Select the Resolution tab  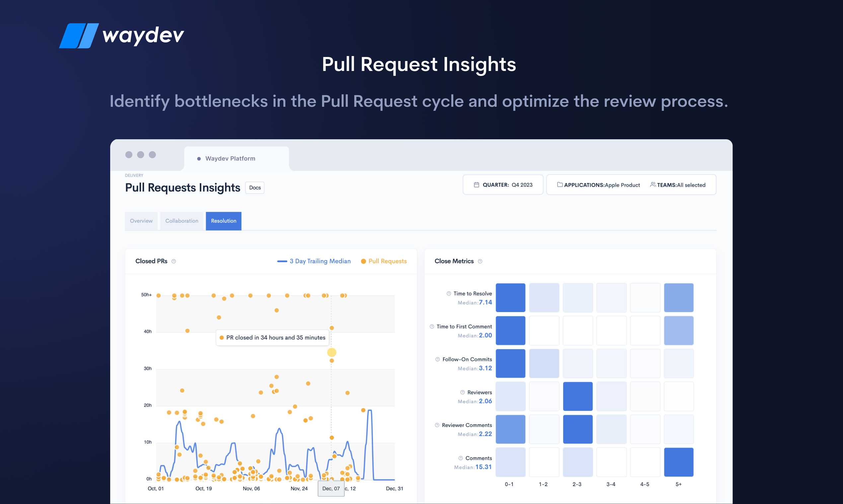(x=223, y=221)
